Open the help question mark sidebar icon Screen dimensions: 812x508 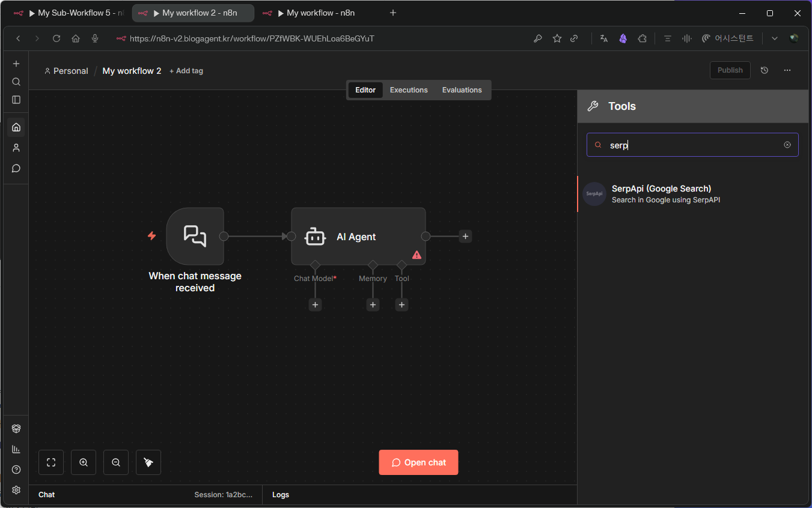(16, 470)
